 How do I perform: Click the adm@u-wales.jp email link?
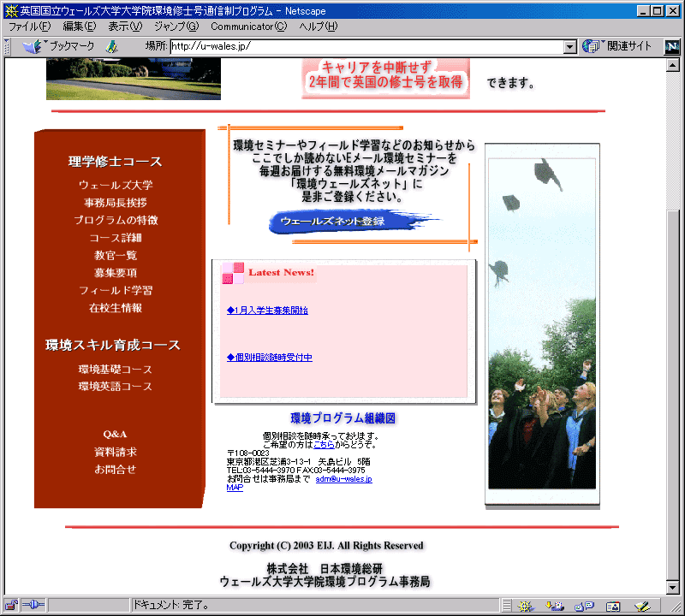coord(344,479)
